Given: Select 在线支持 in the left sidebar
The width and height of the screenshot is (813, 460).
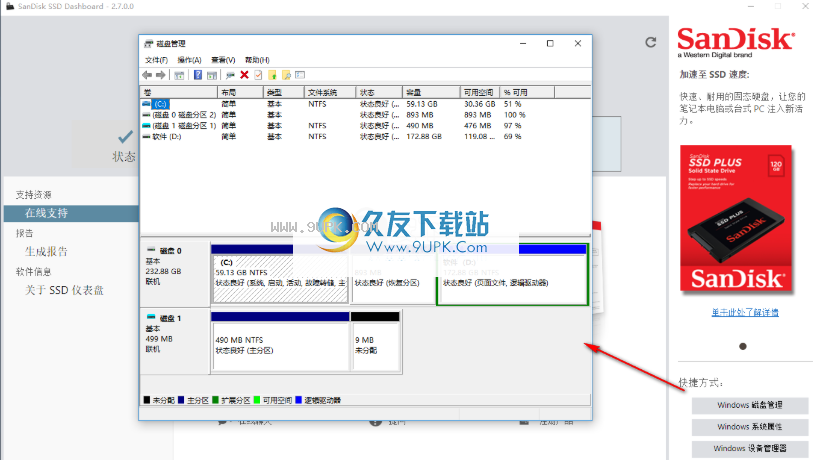Looking at the screenshot, I should [71, 213].
